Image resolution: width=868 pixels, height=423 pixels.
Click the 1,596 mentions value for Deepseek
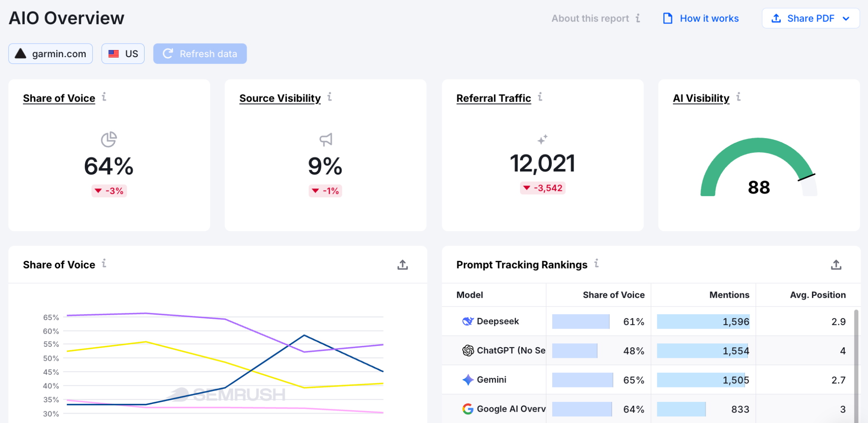click(x=736, y=322)
